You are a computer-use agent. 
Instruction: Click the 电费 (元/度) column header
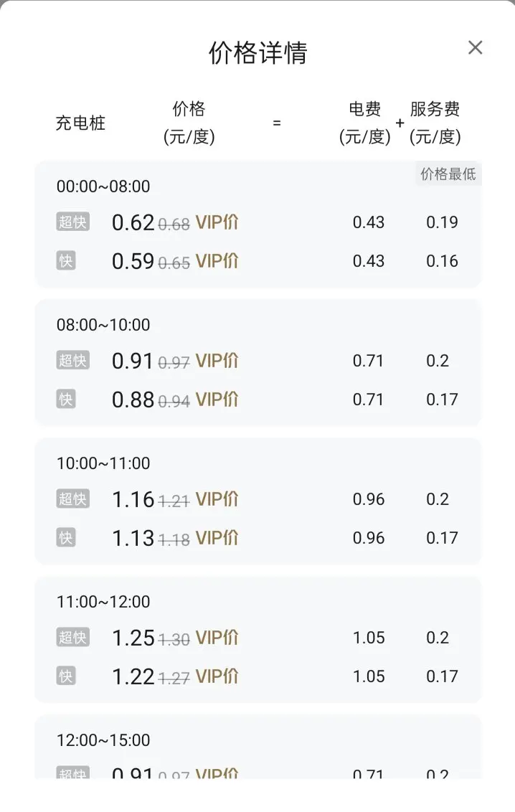365,123
